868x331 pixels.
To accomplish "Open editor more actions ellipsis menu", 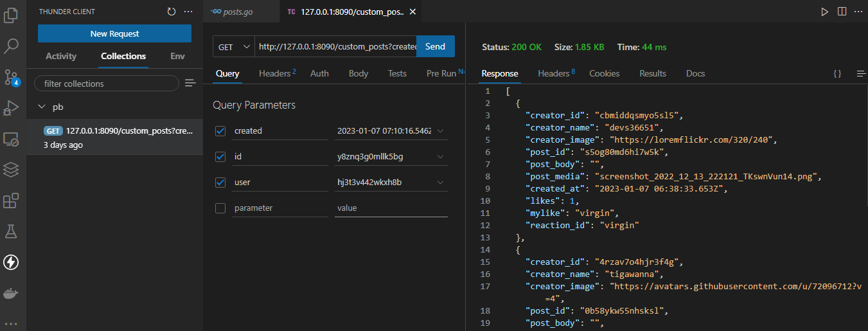I will [x=858, y=12].
